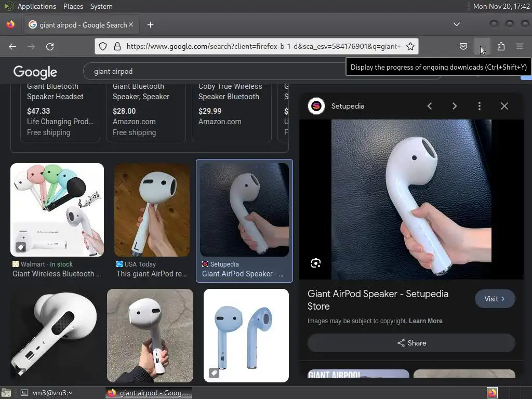This screenshot has width=532, height=399.
Task: Save page to Pocket icon
Action: [463, 46]
